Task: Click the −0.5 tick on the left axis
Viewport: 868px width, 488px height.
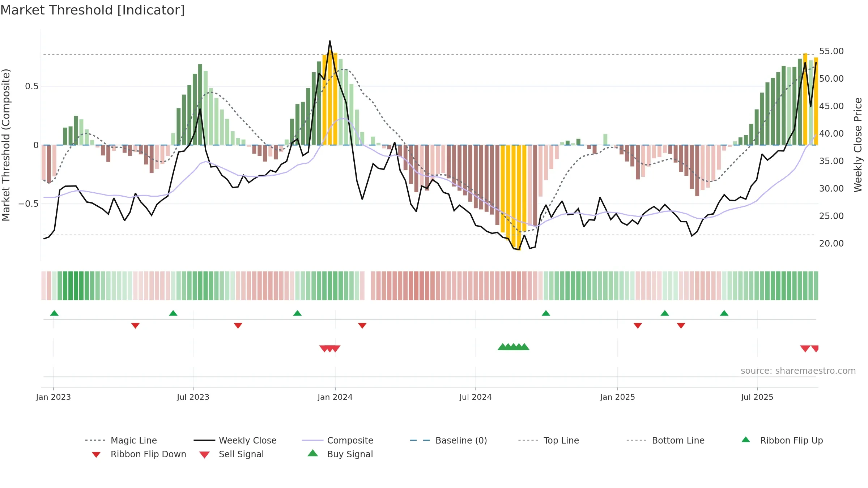Action: [x=29, y=204]
